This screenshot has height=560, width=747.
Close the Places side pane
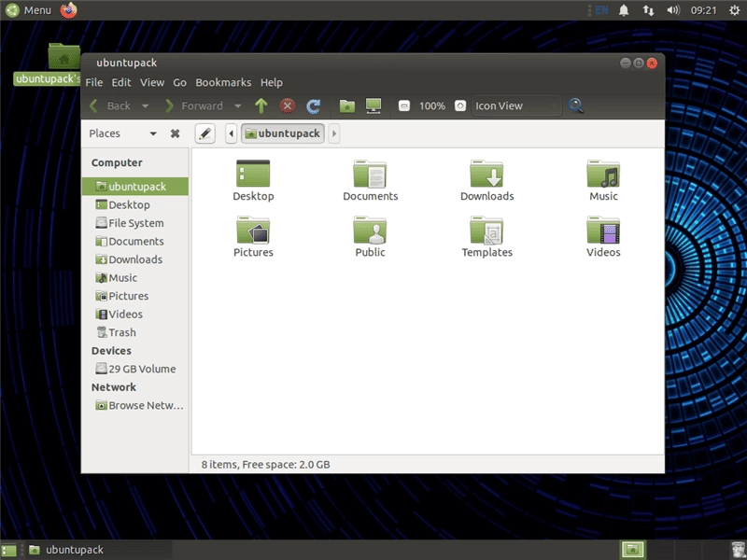click(x=175, y=133)
